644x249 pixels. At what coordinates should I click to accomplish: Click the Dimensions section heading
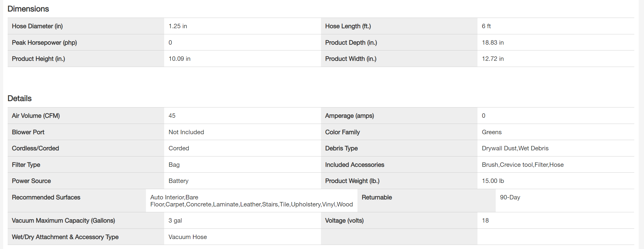pyautogui.click(x=28, y=9)
